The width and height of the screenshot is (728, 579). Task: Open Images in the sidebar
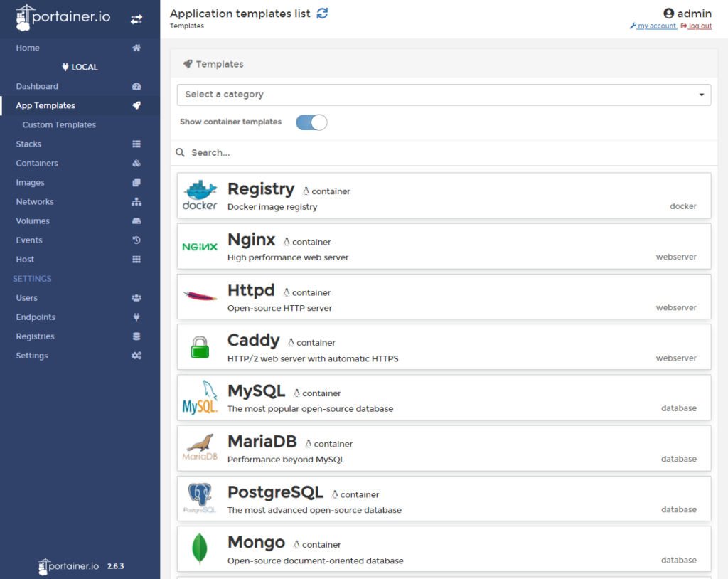[30, 183]
